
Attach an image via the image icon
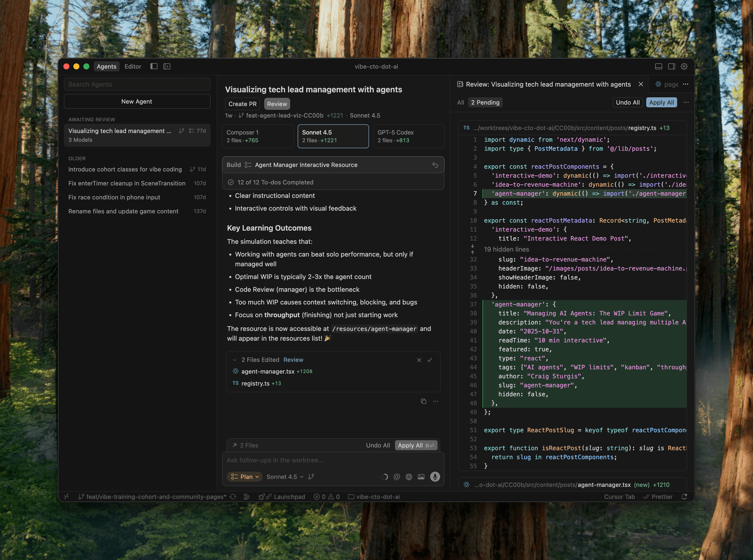click(421, 477)
